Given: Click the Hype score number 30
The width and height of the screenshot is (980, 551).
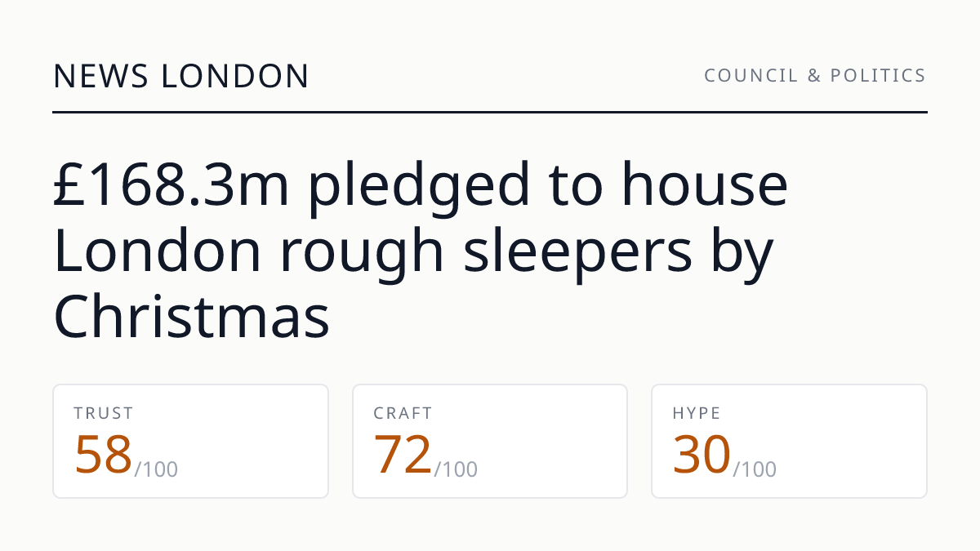Looking at the screenshot, I should pos(702,455).
